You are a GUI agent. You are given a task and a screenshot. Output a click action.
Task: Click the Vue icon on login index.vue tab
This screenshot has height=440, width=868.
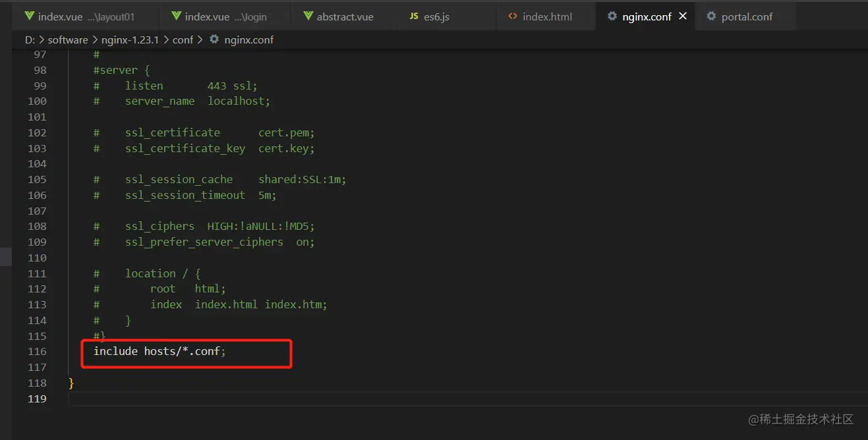coord(176,16)
